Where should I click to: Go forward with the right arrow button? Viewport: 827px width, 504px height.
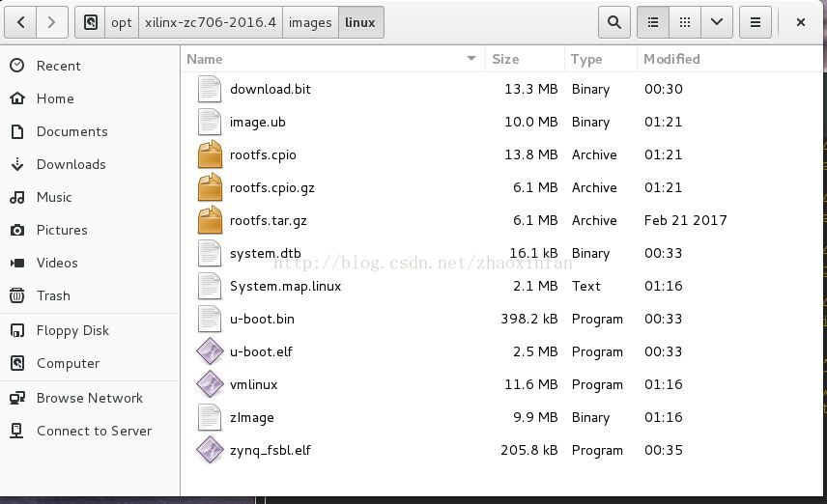click(52, 22)
